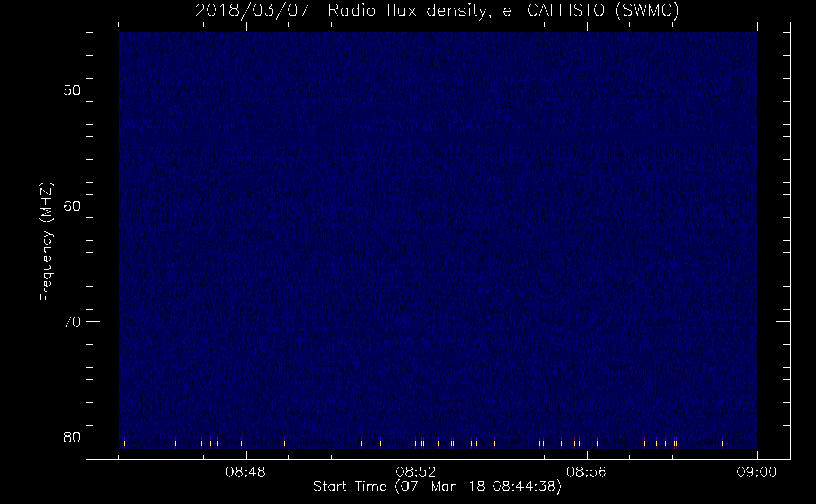Click the 'Frequency (MHZ)' axis label
This screenshot has width=816, height=504.
pos(46,241)
